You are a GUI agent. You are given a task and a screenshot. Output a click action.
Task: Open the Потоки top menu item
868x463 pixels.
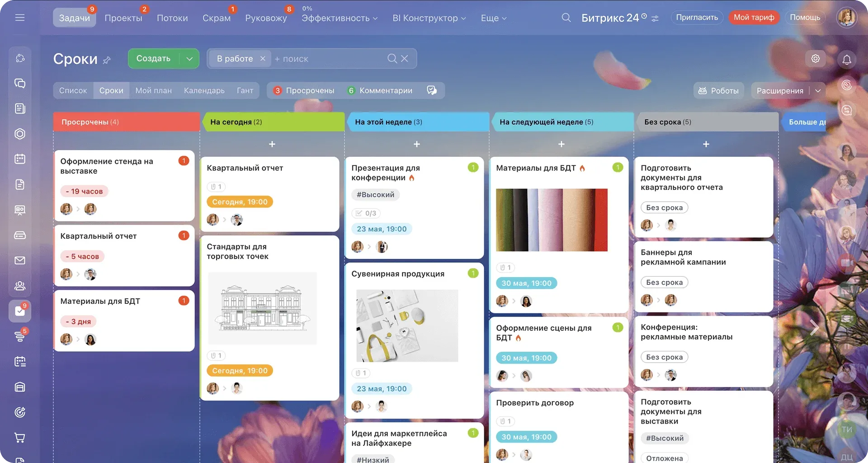tap(172, 18)
